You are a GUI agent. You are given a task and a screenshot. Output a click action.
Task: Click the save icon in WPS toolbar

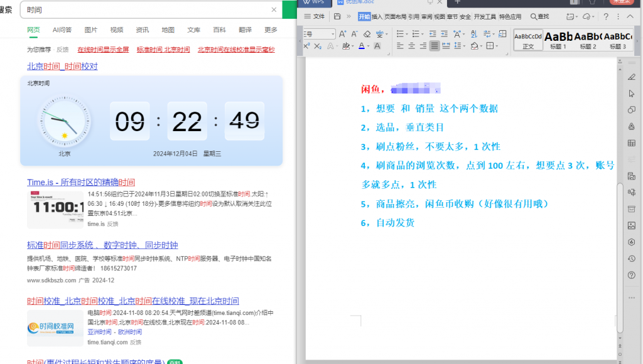point(337,16)
